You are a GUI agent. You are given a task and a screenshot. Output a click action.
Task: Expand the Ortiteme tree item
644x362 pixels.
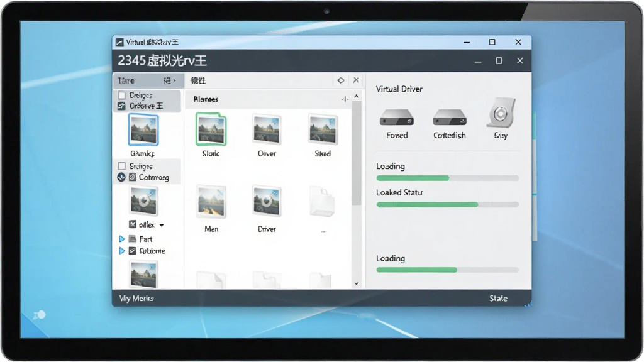coord(121,251)
